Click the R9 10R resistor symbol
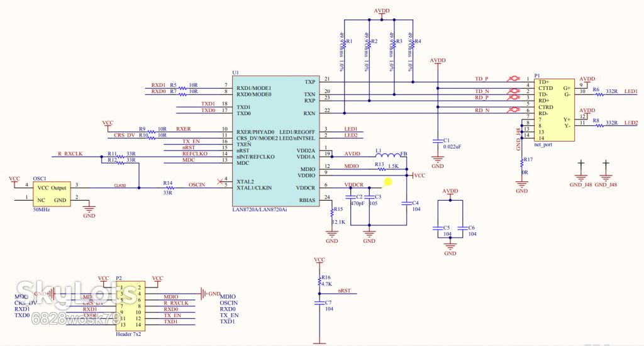 [152, 132]
